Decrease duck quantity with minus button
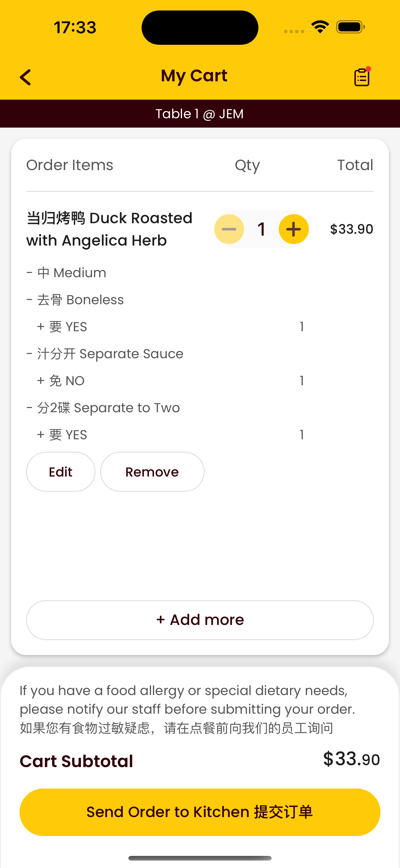 [229, 229]
